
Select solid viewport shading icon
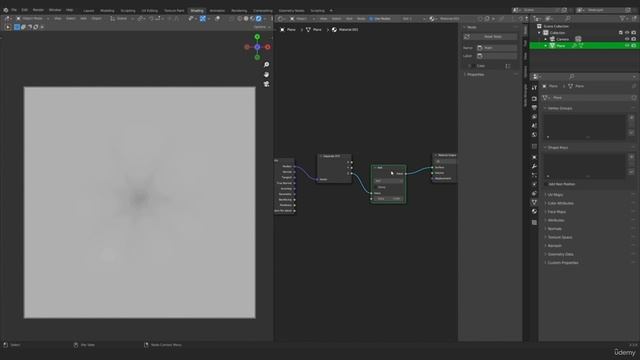(x=246, y=19)
